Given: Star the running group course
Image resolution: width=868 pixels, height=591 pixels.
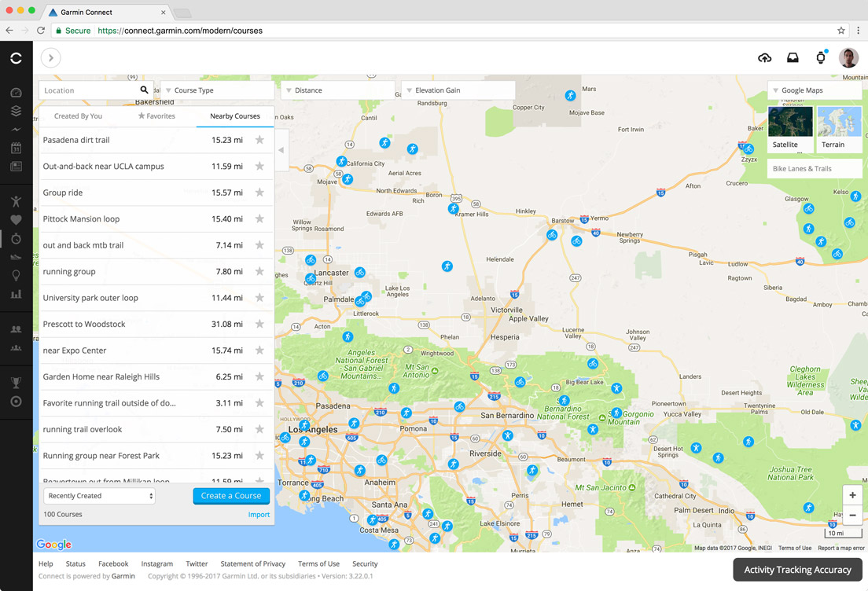Looking at the screenshot, I should coord(259,271).
